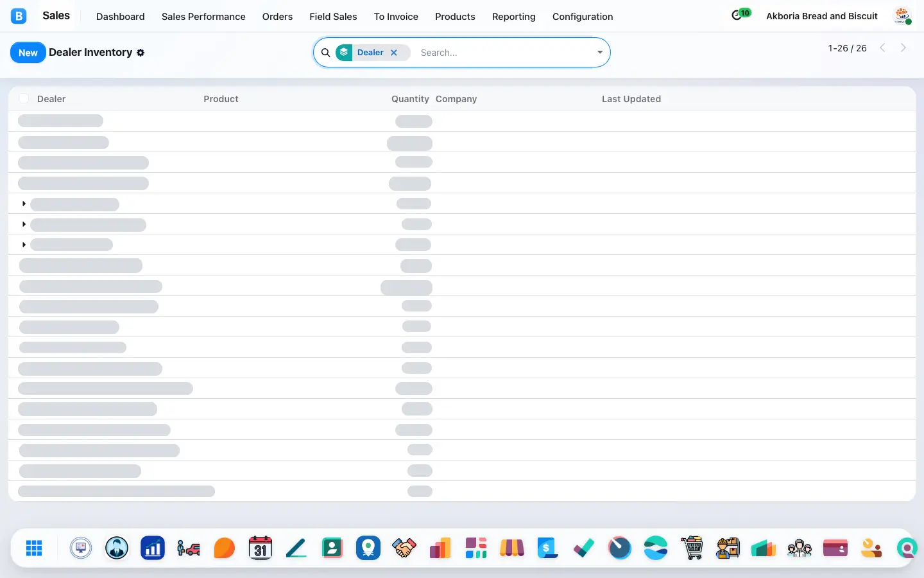Open the three-people group app icon
924x578 pixels.
click(800, 548)
